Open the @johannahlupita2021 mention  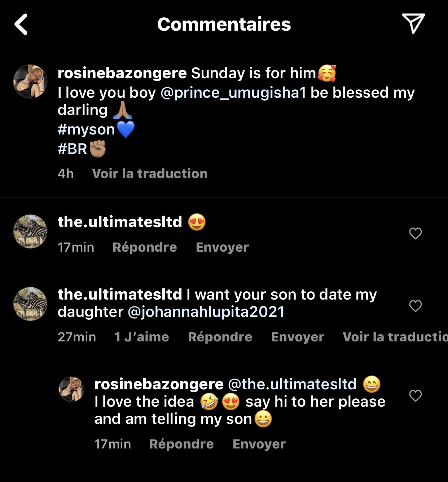[x=206, y=312]
